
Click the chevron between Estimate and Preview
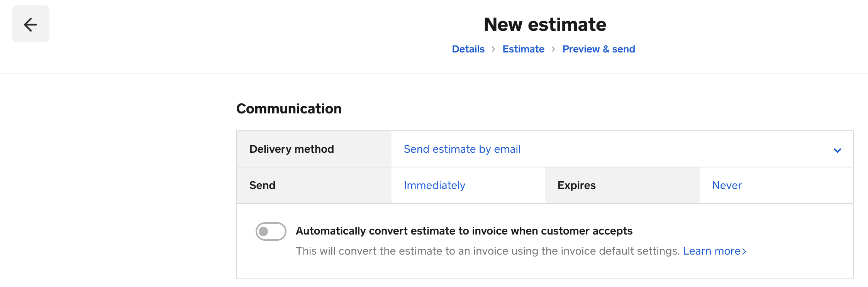(553, 49)
